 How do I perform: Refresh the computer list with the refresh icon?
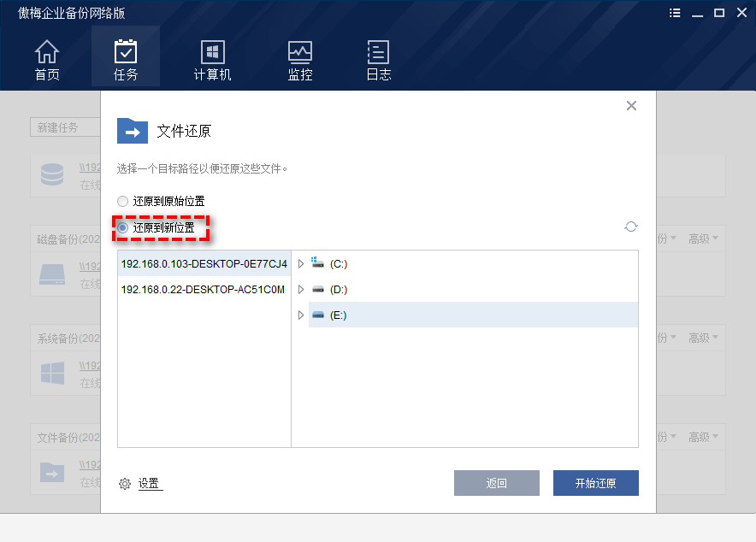(631, 227)
